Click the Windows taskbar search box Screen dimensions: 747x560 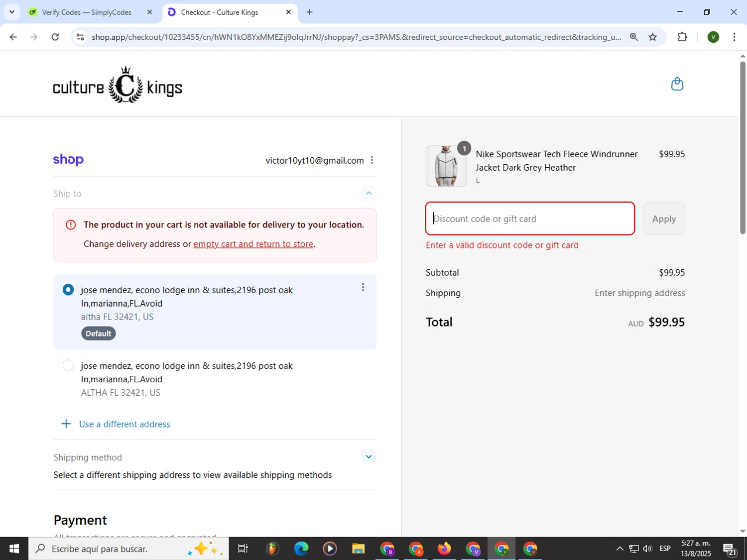128,549
